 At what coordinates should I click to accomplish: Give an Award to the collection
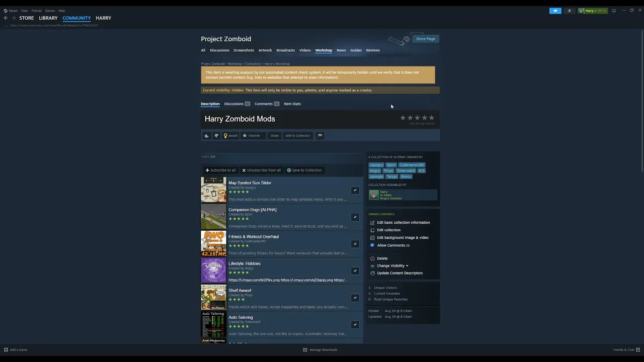pos(230,136)
